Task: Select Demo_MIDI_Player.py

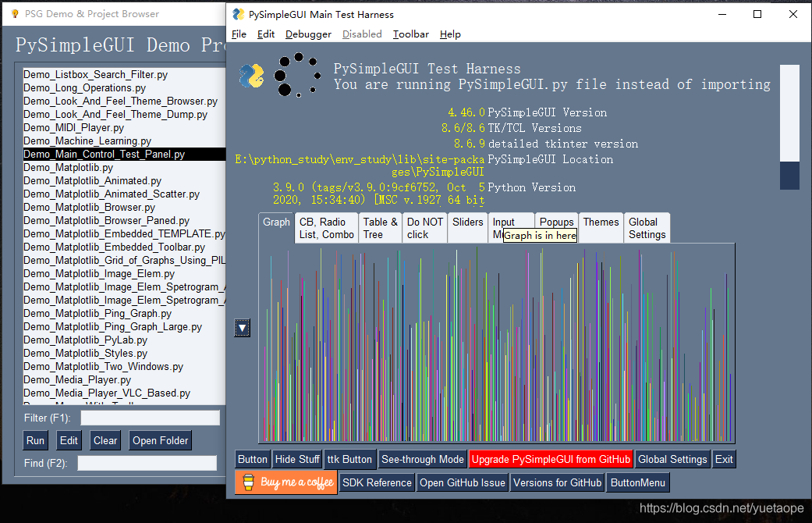Action: 124,127
